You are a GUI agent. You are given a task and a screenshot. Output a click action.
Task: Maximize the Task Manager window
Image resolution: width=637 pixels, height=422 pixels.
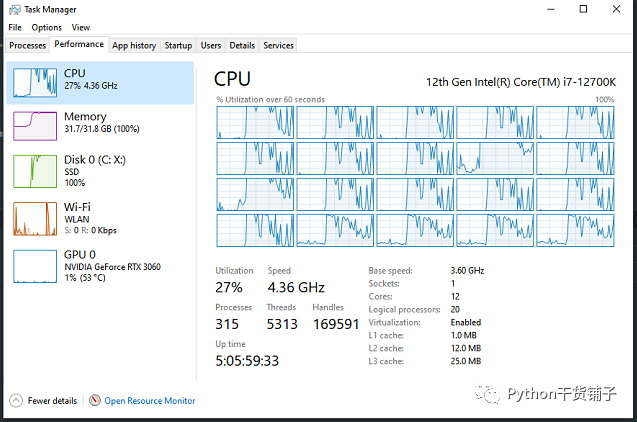pyautogui.click(x=583, y=9)
